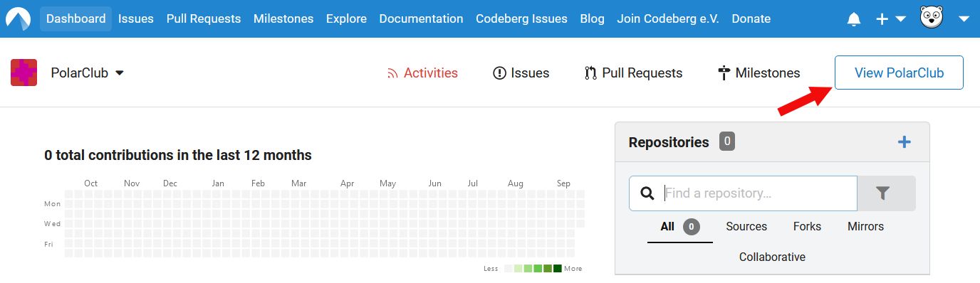The height and width of the screenshot is (283, 980).
Task: Click the Repositories panel heading
Action: [x=669, y=142]
